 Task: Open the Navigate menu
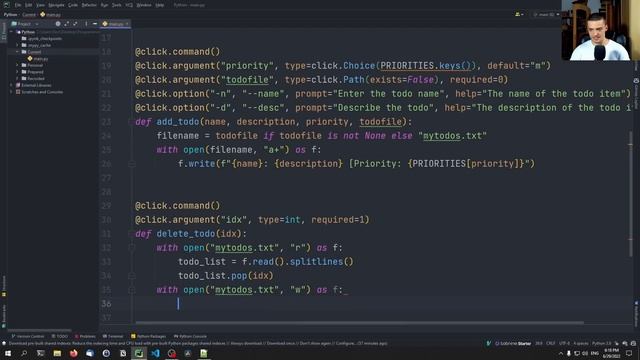coord(56,5)
